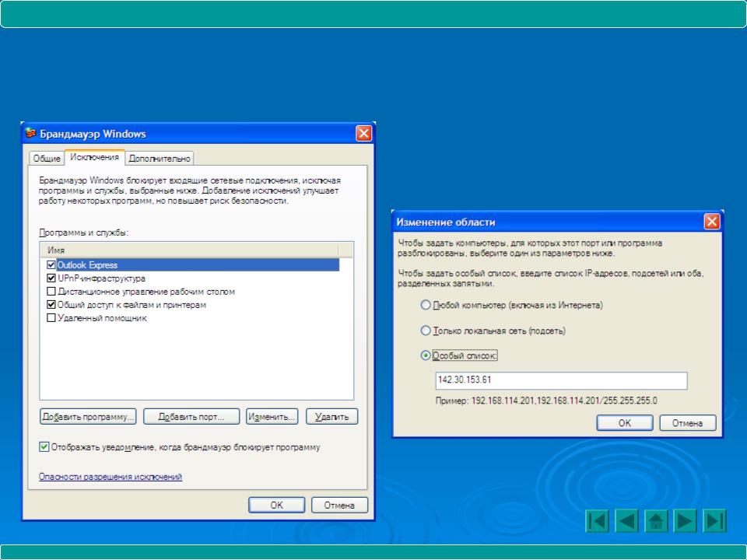Jump to last slide navigation icon
Image resolution: width=747 pixels, height=560 pixels.
point(714,520)
